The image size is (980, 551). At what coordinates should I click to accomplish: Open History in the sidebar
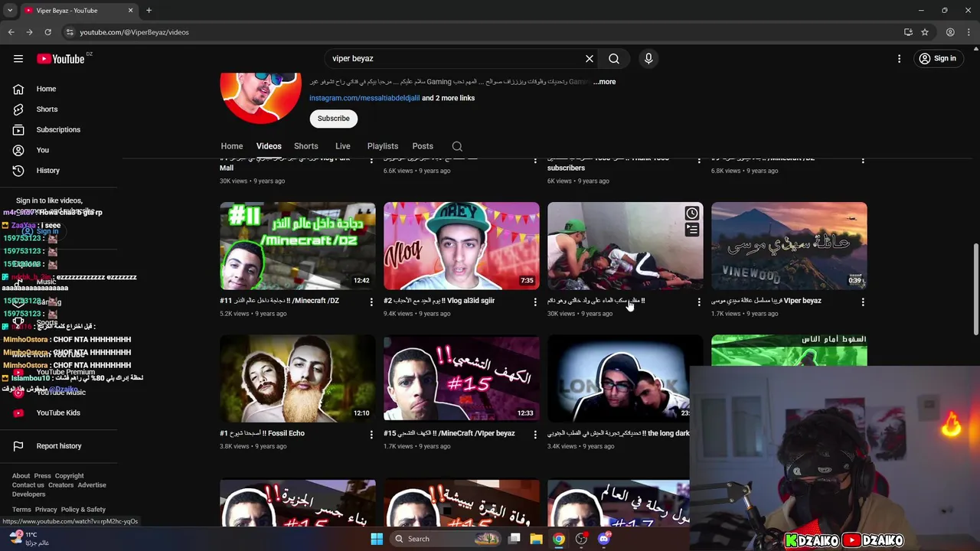click(47, 171)
